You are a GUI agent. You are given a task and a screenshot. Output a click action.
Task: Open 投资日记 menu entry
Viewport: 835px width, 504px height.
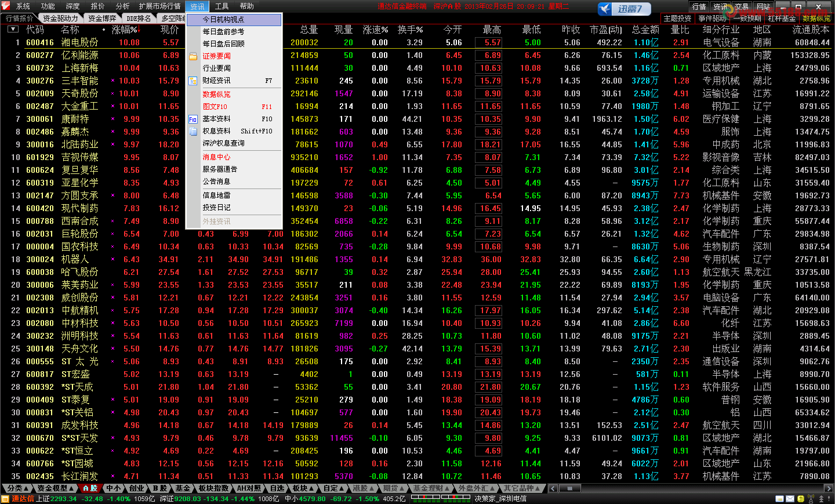coord(234,208)
